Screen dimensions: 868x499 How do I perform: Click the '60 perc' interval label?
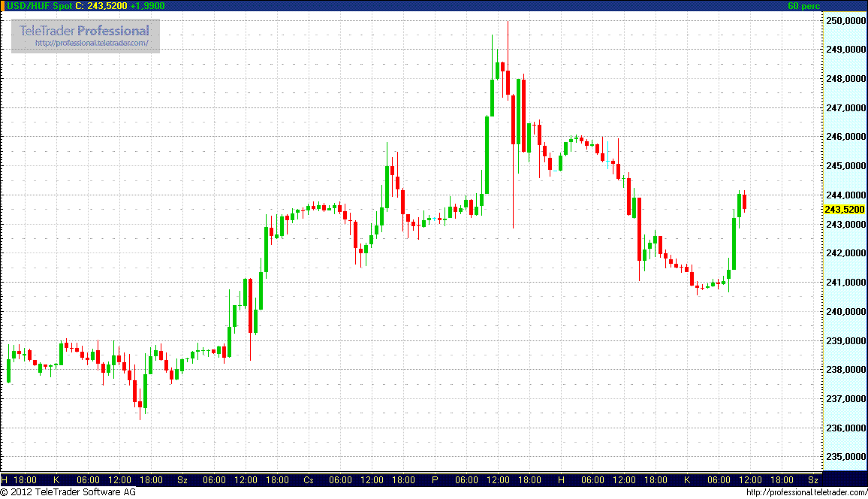(803, 5)
